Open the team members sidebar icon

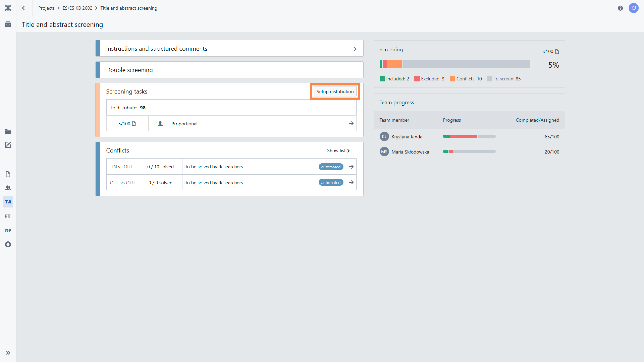pos(8,188)
